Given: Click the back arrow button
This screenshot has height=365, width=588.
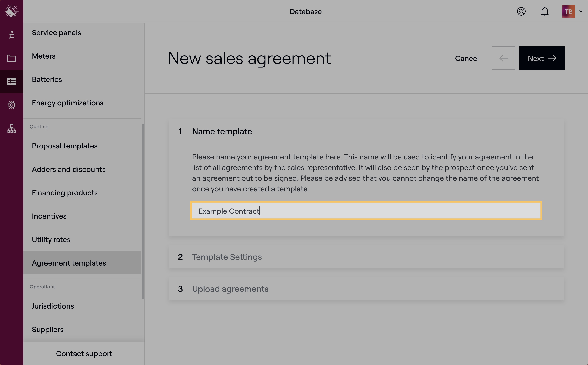Looking at the screenshot, I should click(503, 58).
